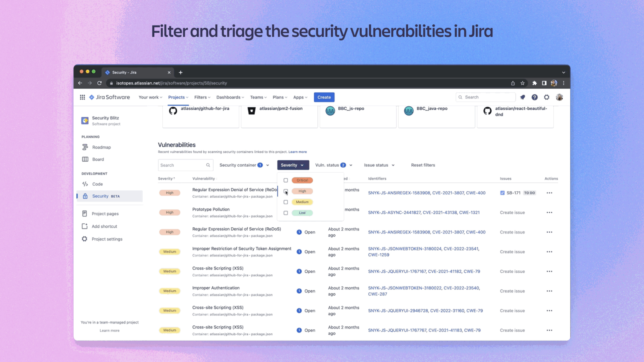Image resolution: width=644 pixels, height=362 pixels.
Task: Reload the page with the refresh icon
Action: coord(100,83)
